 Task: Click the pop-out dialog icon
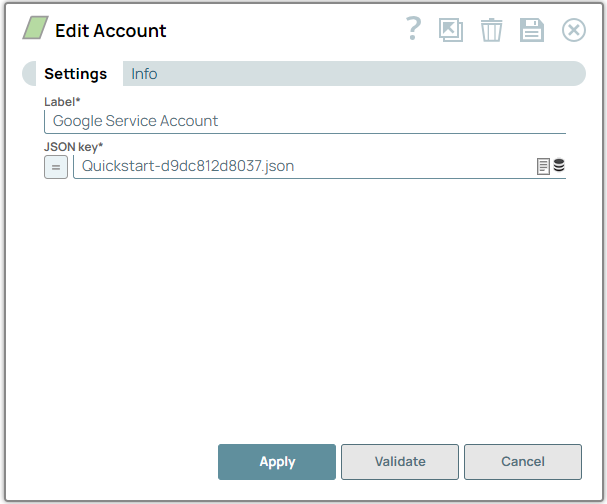click(451, 30)
